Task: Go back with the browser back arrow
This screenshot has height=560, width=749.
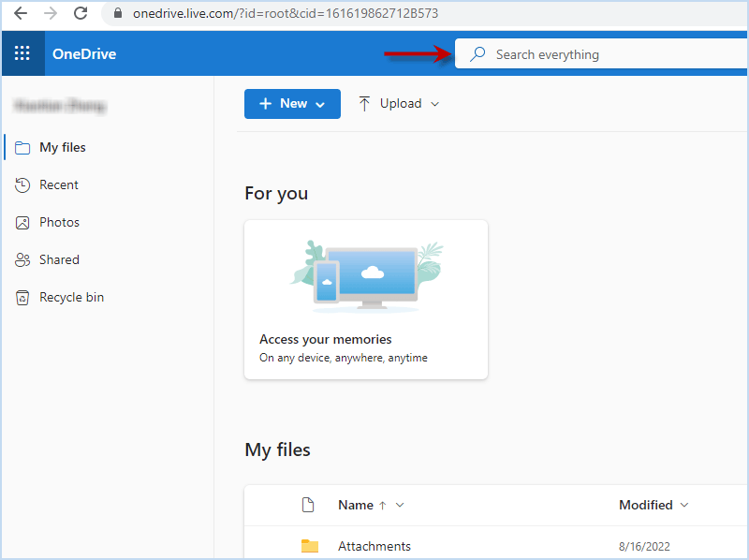Action: click(21, 13)
